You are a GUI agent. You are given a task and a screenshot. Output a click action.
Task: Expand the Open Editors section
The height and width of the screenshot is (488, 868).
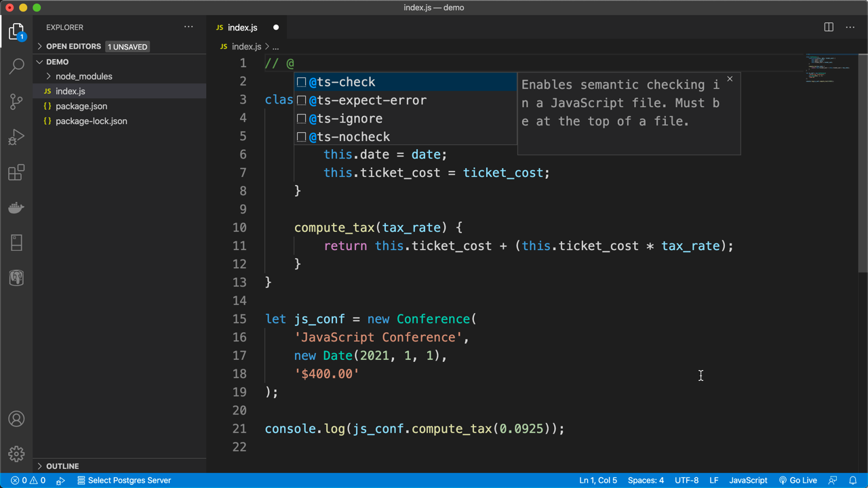tap(73, 47)
